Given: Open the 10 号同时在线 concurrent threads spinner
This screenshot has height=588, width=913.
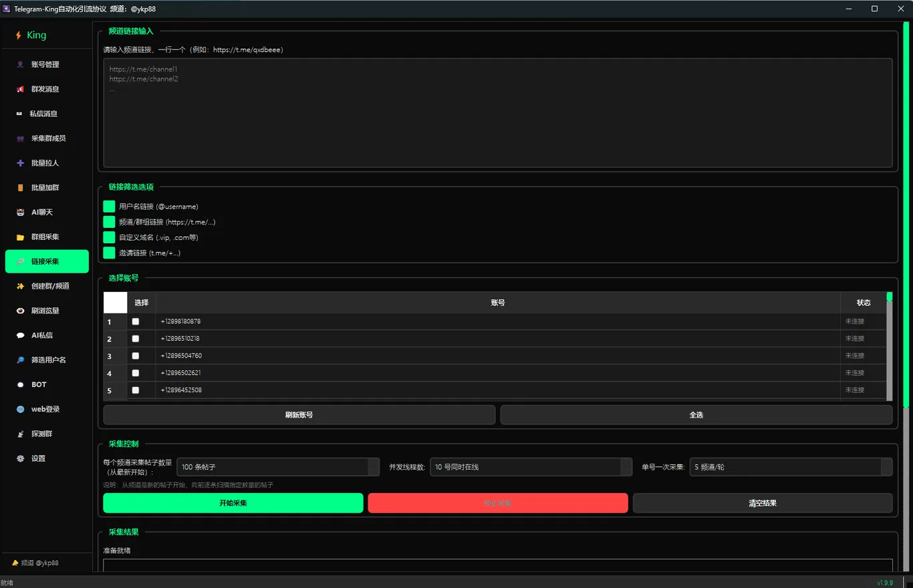Looking at the screenshot, I should click(531, 467).
